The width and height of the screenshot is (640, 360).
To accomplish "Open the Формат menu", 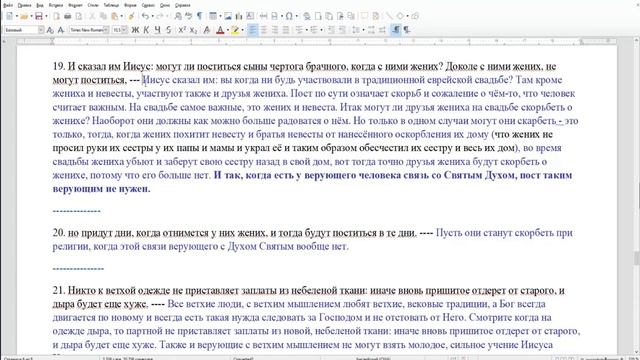I will tap(75, 5).
